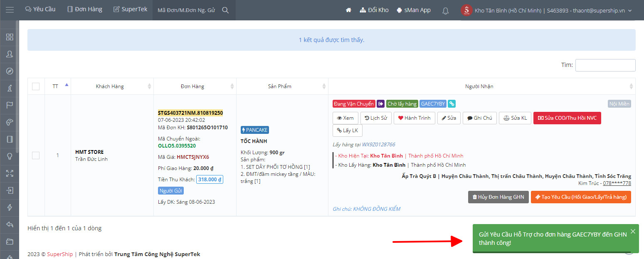
Task: Click customer name HMT STORE
Action: [x=89, y=152]
